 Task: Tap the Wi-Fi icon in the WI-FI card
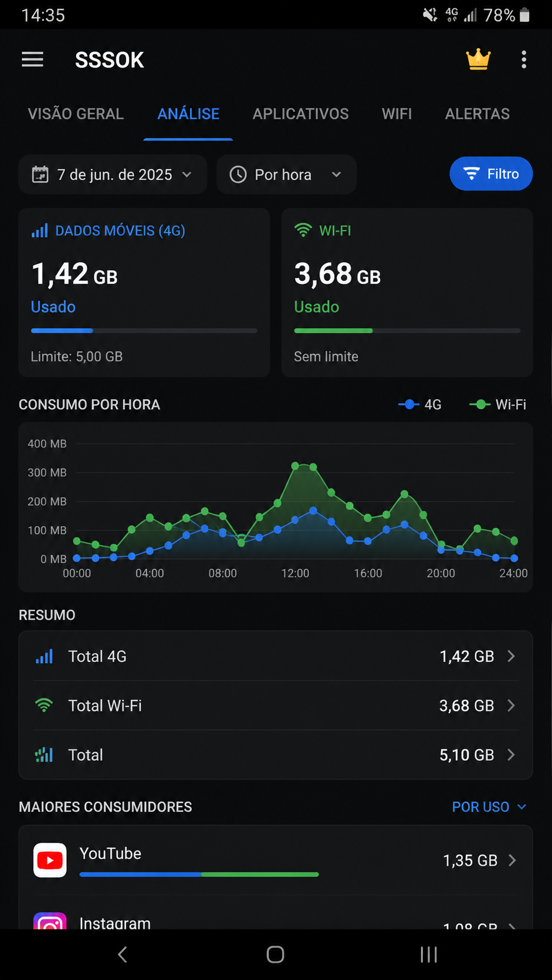point(303,230)
